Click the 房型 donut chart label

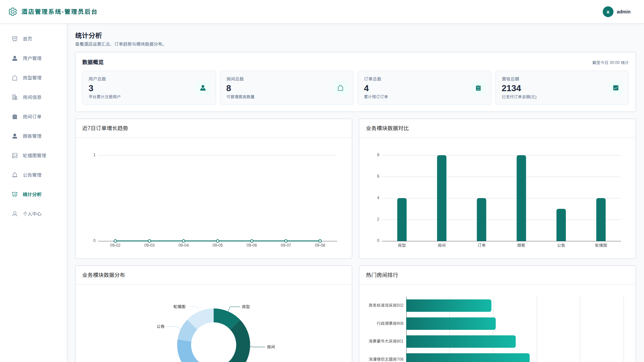coord(246,307)
